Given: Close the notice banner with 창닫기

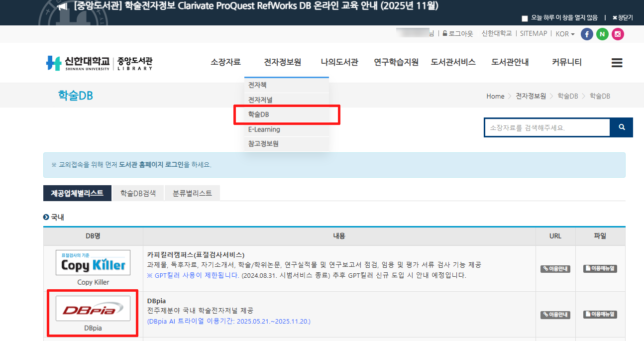Looking at the screenshot, I should [x=623, y=18].
